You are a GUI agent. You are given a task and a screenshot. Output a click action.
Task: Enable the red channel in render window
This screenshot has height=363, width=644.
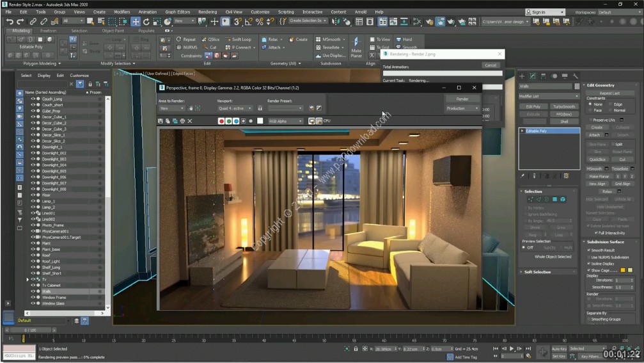[222, 121]
